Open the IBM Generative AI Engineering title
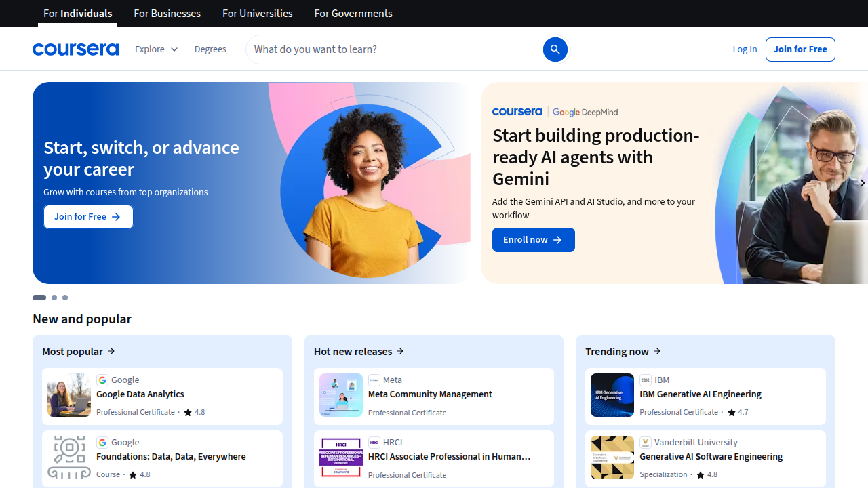 coord(701,394)
